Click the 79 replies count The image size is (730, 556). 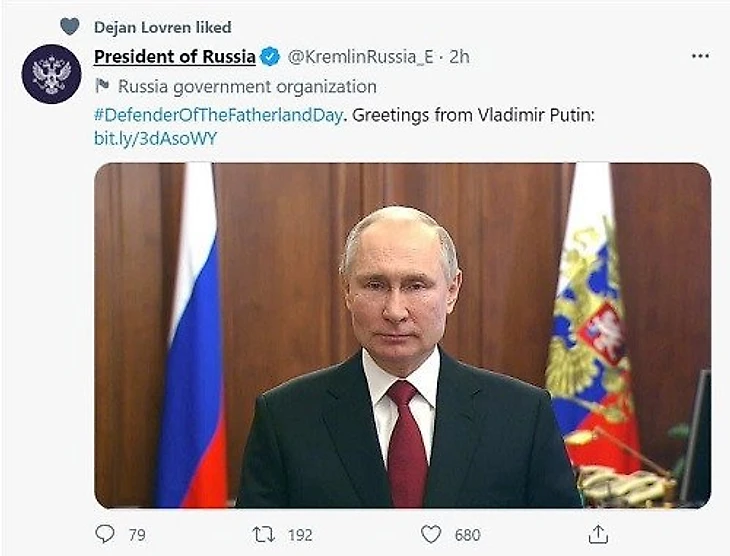point(137,536)
